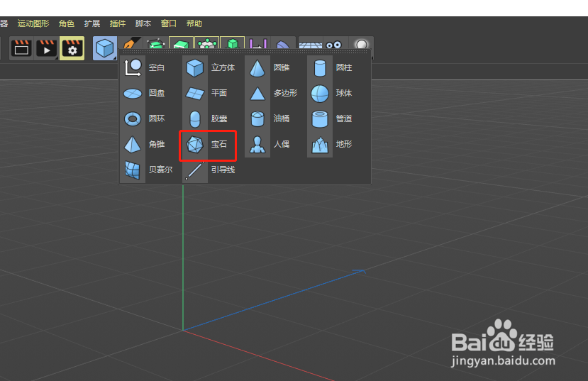Viewport: 588px width, 381px height.
Task: Click the extrude generator icon
Action: click(x=181, y=43)
